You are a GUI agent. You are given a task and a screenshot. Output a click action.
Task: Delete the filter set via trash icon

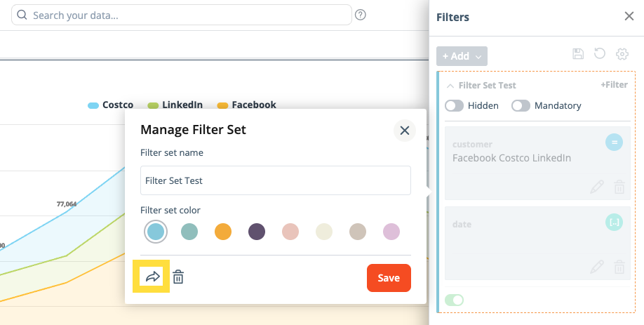179,277
